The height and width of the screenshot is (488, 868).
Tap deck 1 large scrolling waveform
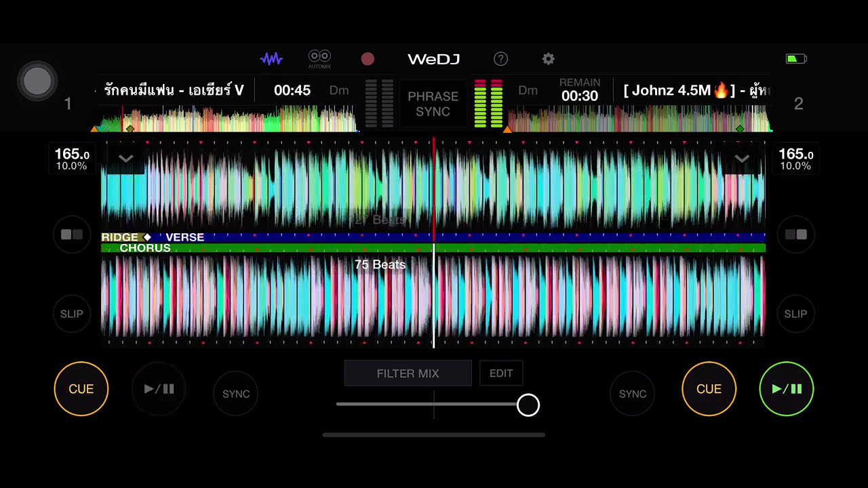tap(433, 187)
